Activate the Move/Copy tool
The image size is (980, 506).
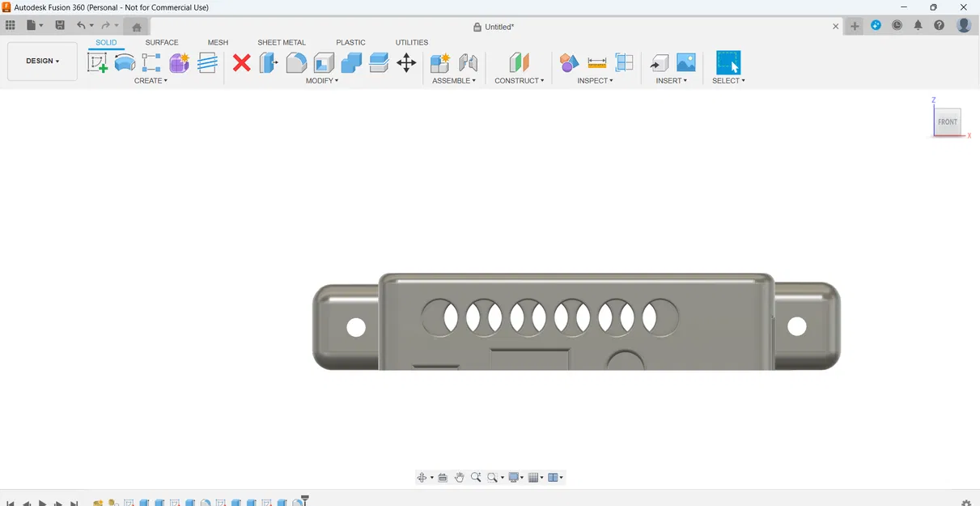point(406,62)
